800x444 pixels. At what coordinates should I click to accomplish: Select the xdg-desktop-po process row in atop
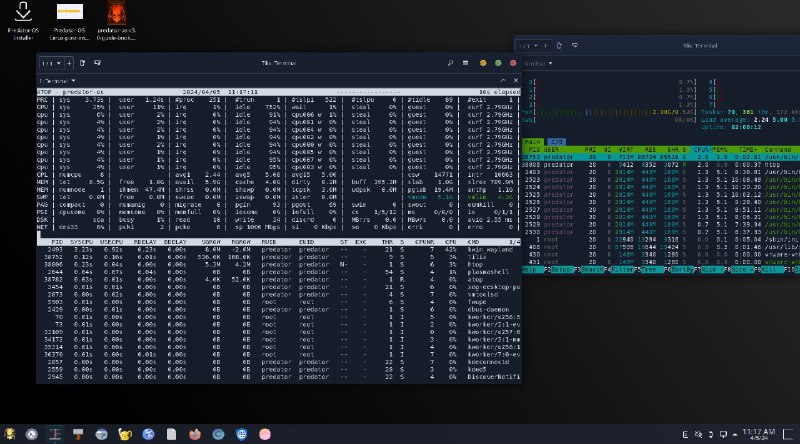279,287
